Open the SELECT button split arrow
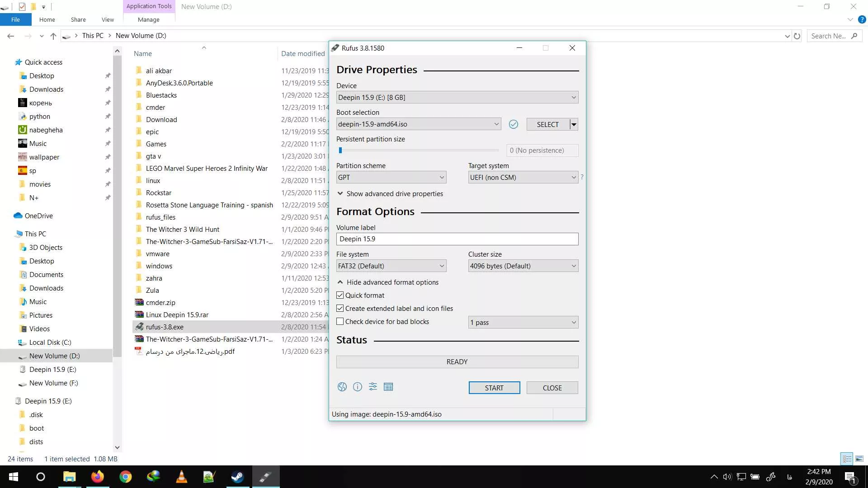The width and height of the screenshot is (868, 488). pos(574,124)
